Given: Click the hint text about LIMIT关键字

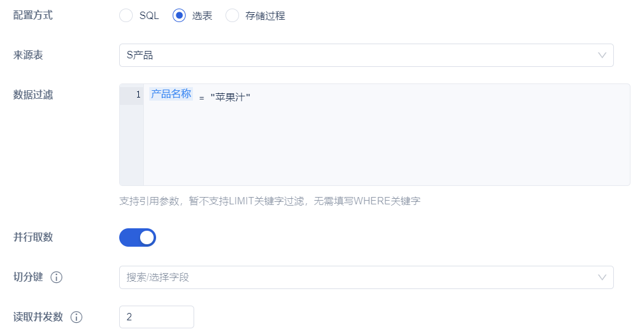Looking at the screenshot, I should [x=270, y=201].
